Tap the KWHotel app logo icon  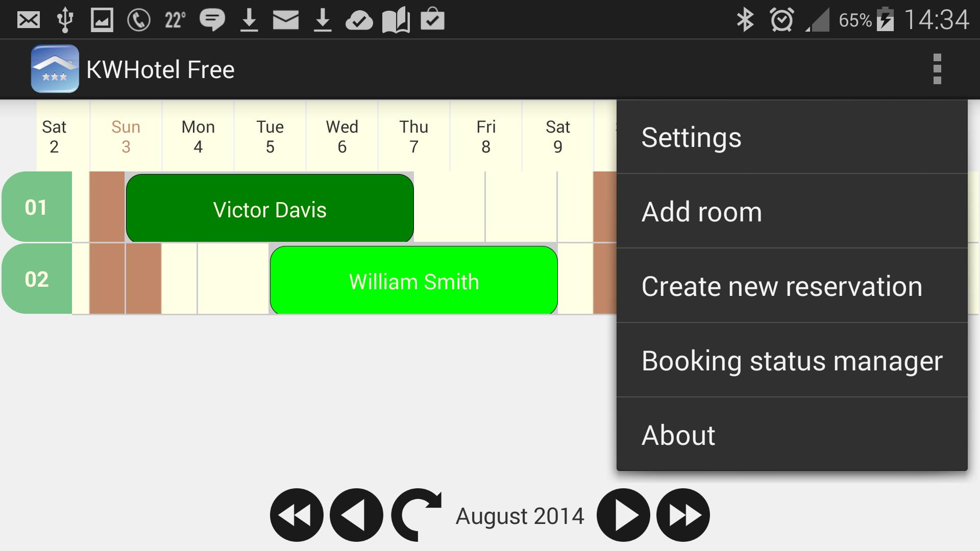tap(55, 69)
